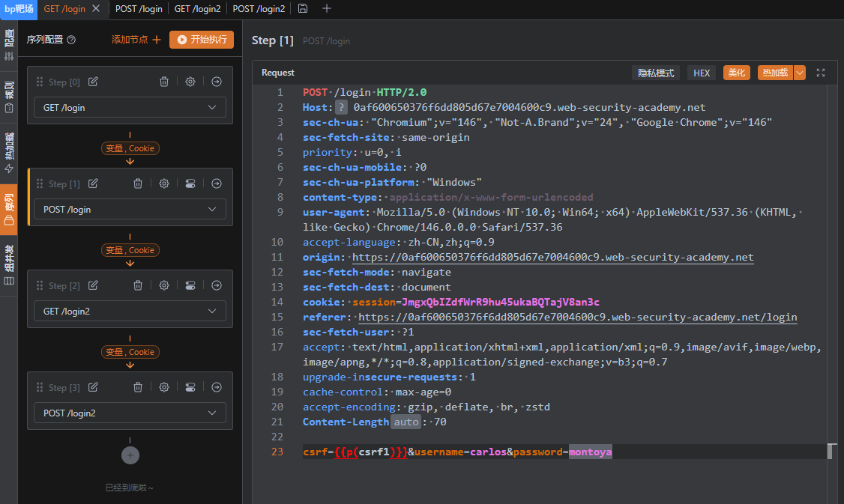844x504 pixels.
Task: Click the arrow-circle icon on Step [3]
Action: [217, 387]
